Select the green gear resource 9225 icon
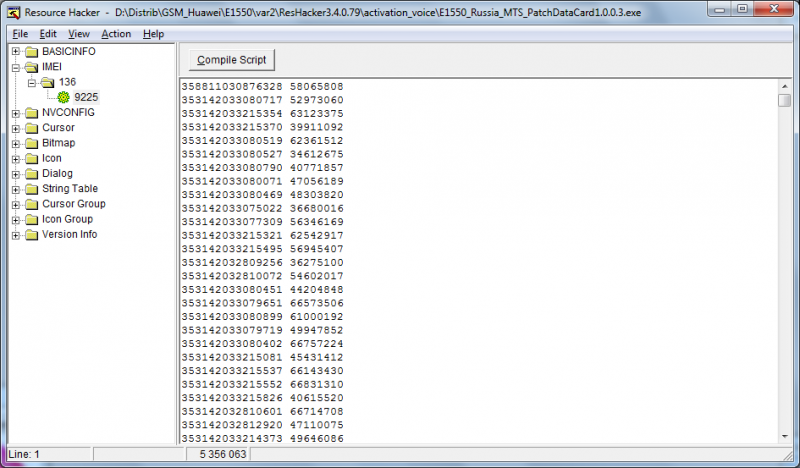This screenshot has width=800, height=468. click(x=63, y=97)
